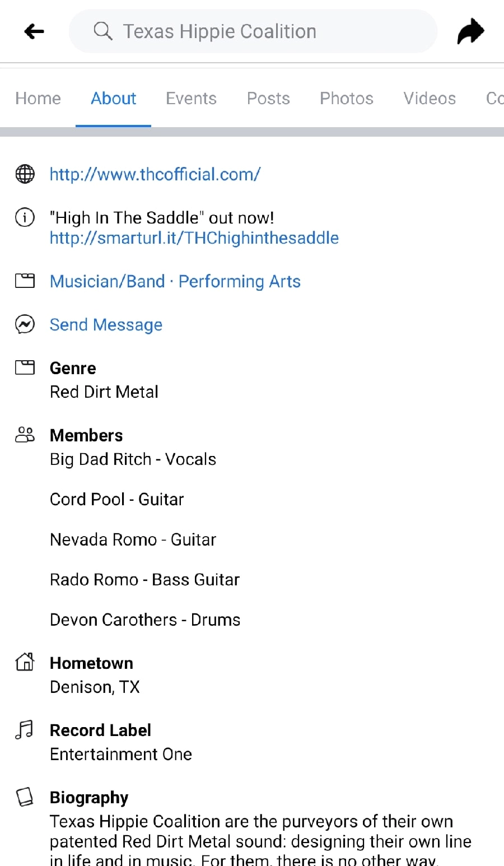504x866 pixels.
Task: Switch to the Photos tab
Action: pyautogui.click(x=346, y=98)
